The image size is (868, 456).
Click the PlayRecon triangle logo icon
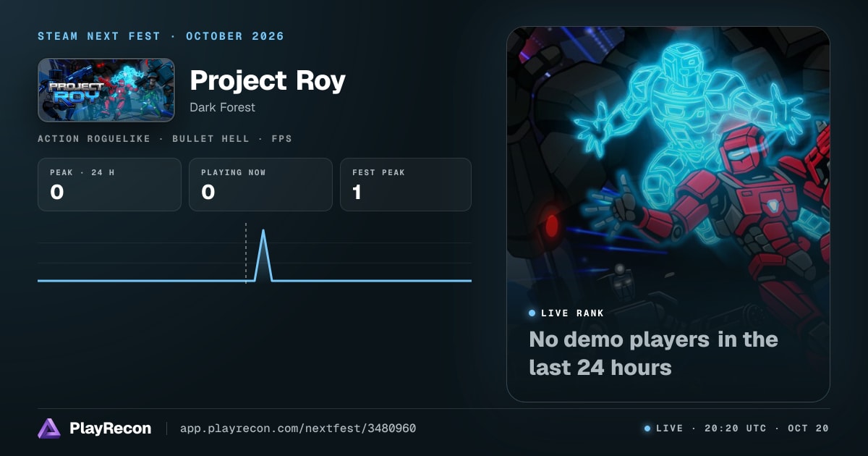pos(49,428)
